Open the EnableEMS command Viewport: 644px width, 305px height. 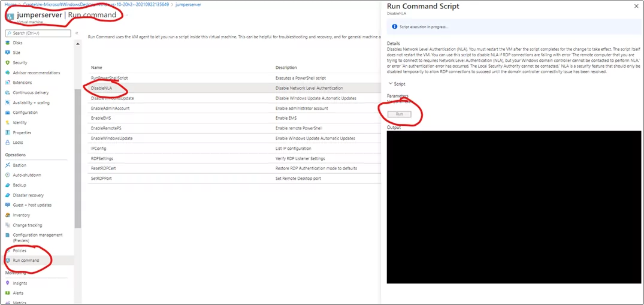100,118
